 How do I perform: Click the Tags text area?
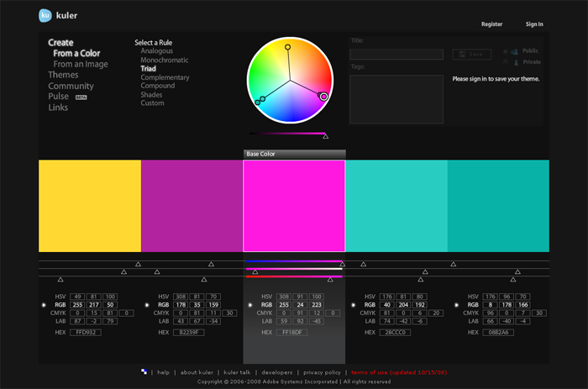click(x=396, y=99)
